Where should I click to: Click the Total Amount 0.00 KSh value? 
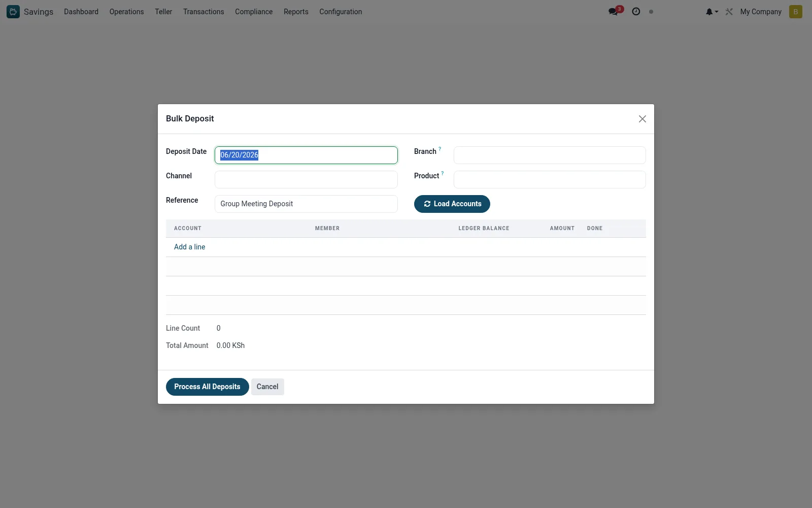pos(230,345)
